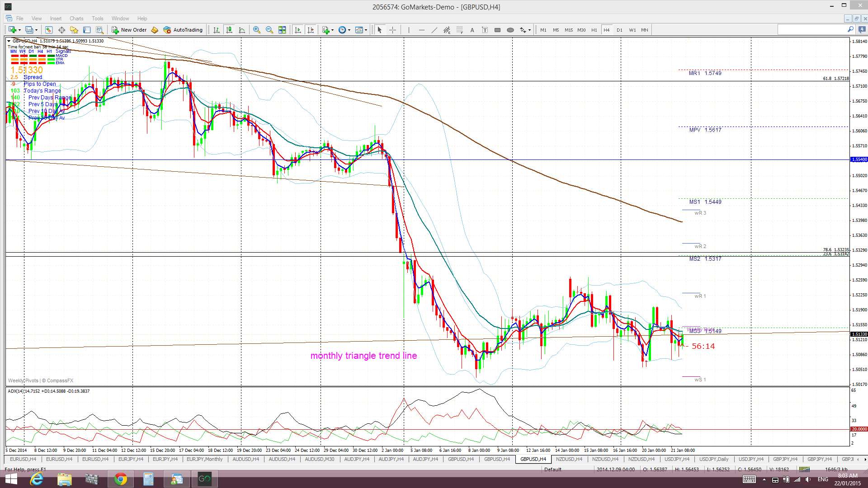Open the periodicity clock dropdown arrow
Image resolution: width=868 pixels, height=488 pixels.
(x=349, y=30)
